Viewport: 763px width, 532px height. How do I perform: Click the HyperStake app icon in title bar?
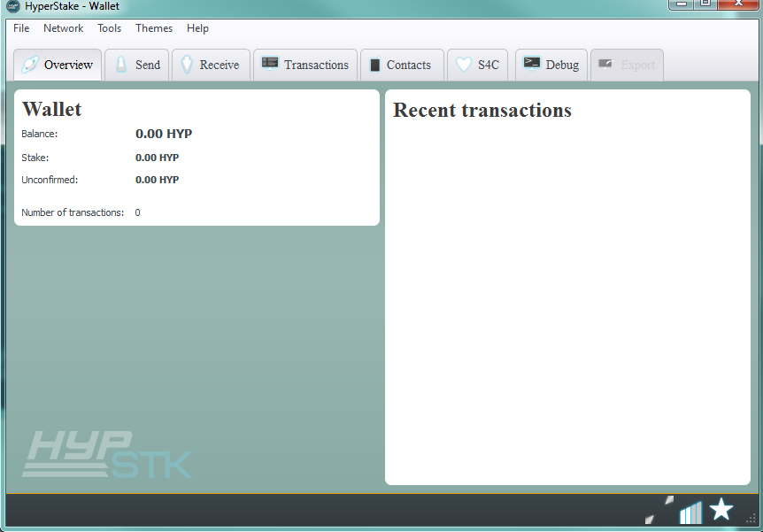13,6
